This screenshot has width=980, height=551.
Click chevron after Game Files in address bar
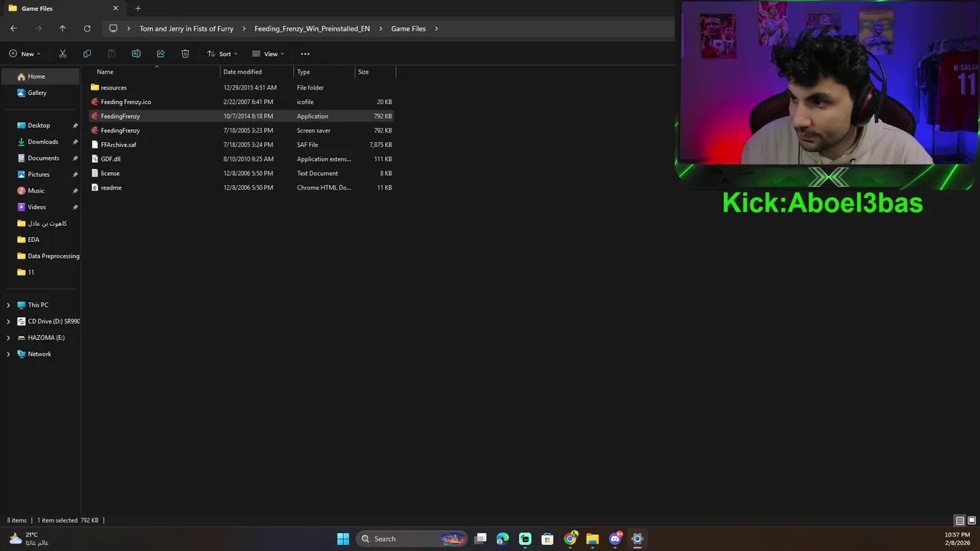(x=436, y=28)
